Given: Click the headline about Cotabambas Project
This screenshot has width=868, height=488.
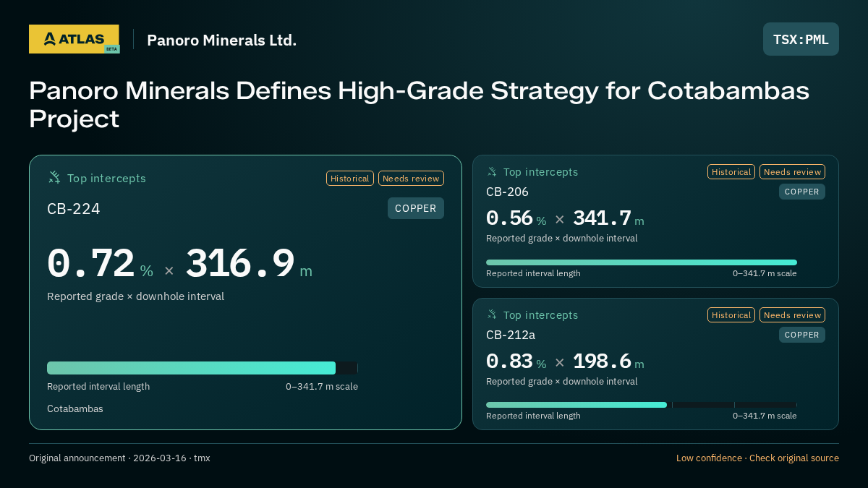Looking at the screenshot, I should (x=419, y=104).
